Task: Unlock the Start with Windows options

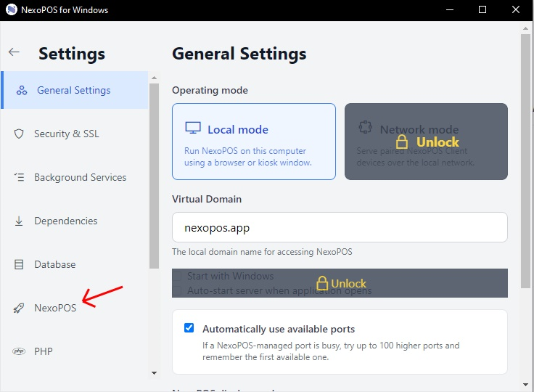Action: pyautogui.click(x=340, y=283)
